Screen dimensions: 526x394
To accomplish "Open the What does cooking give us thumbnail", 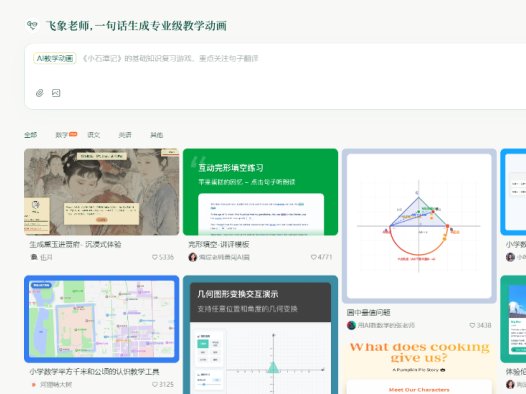I will point(419,365).
